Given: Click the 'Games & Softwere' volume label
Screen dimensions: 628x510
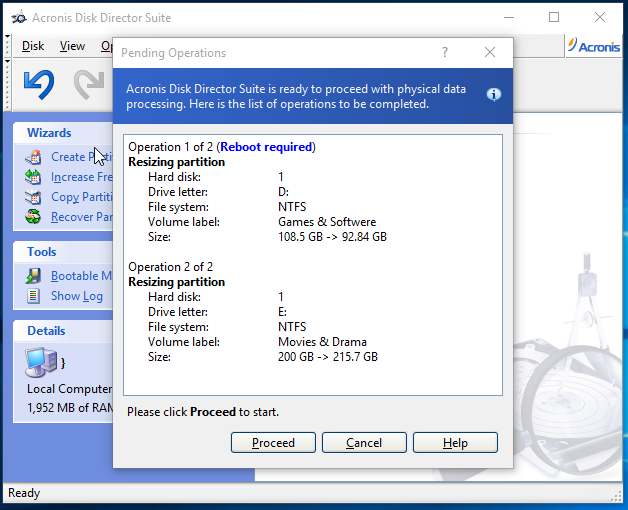Looking at the screenshot, I should click(x=327, y=222).
